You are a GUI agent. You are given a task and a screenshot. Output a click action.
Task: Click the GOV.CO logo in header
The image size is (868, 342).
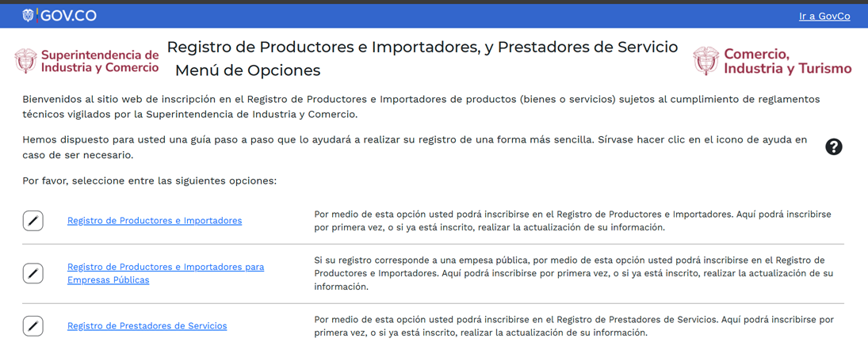[x=59, y=16]
